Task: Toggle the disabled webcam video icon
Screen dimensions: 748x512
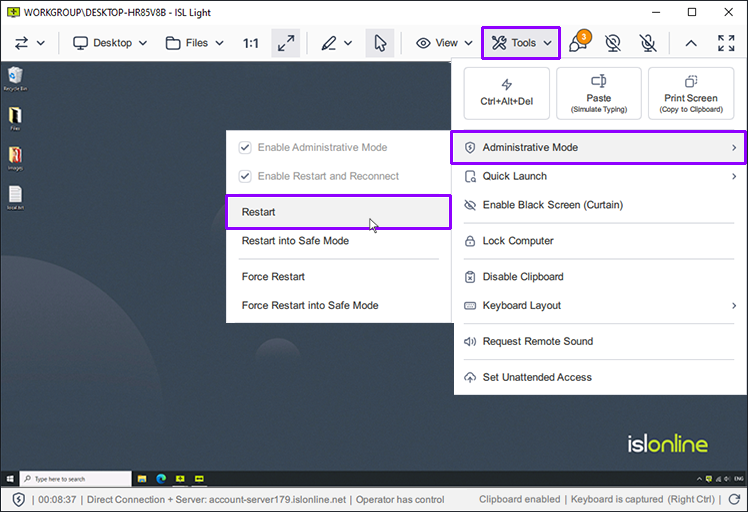Action: click(x=613, y=43)
